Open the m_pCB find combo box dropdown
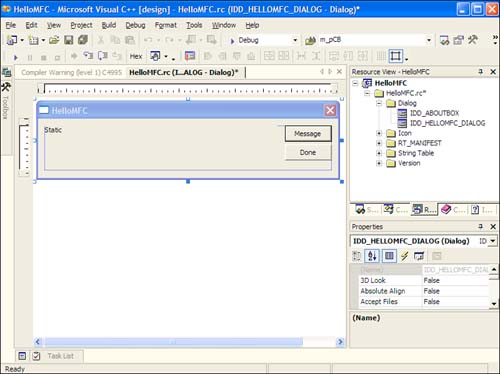The image size is (500, 374). coord(429,40)
